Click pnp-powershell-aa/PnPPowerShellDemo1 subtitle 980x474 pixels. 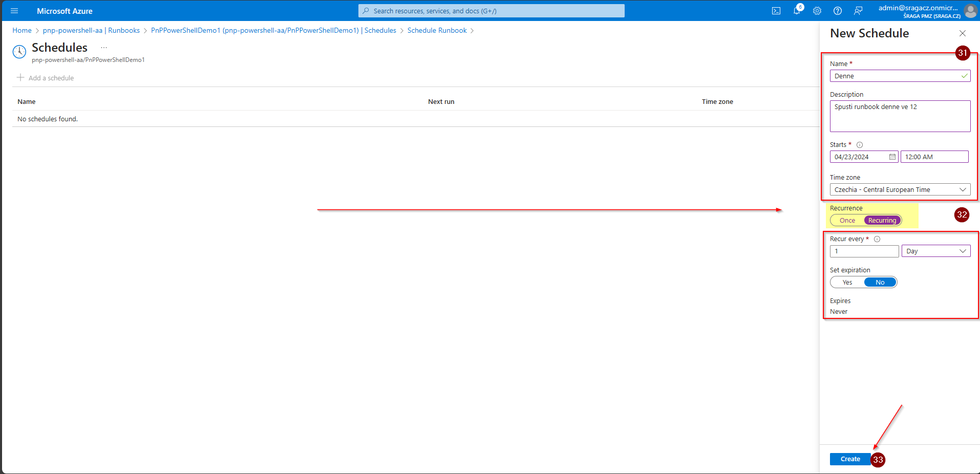88,60
